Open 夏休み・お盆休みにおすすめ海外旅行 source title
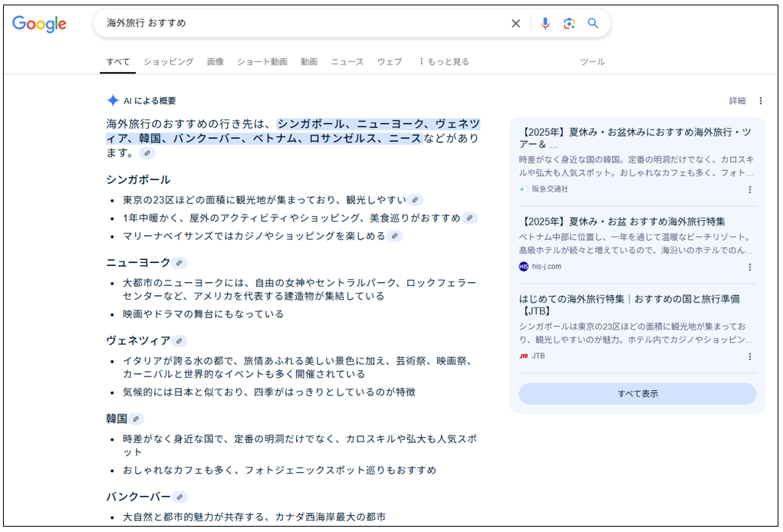This screenshot has height=532, width=783. point(635,138)
